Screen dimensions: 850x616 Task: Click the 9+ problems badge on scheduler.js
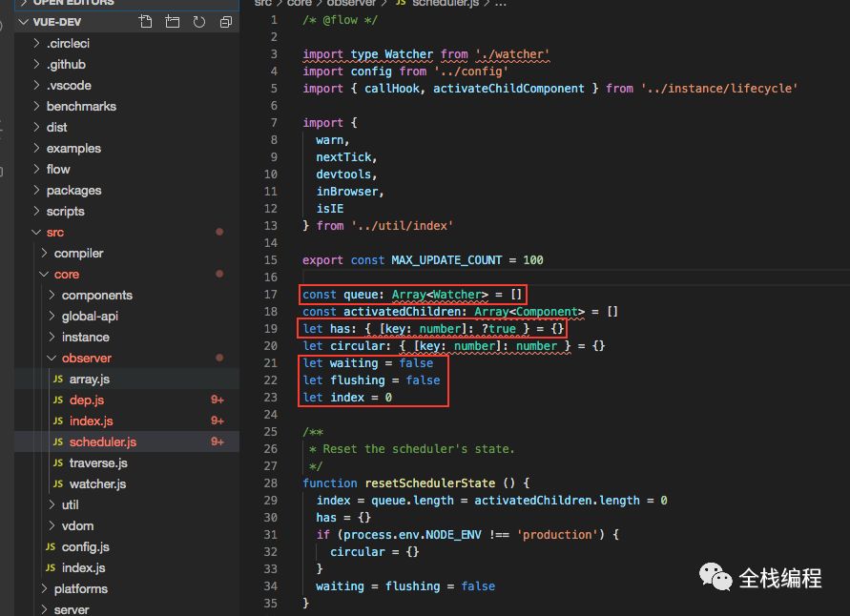click(218, 441)
